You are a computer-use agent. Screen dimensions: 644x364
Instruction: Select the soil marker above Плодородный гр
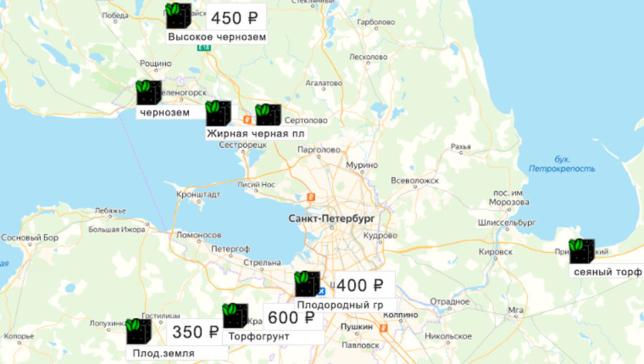tap(307, 284)
